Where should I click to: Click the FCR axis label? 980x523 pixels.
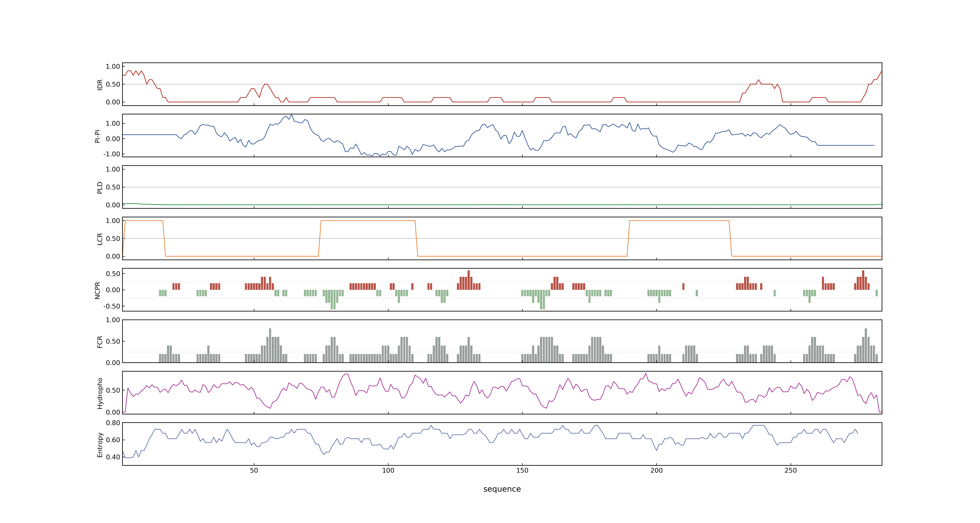(100, 341)
